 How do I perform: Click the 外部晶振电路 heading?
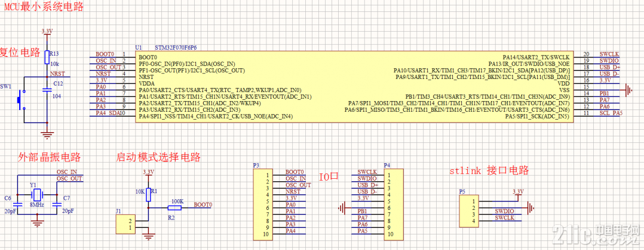50,157
